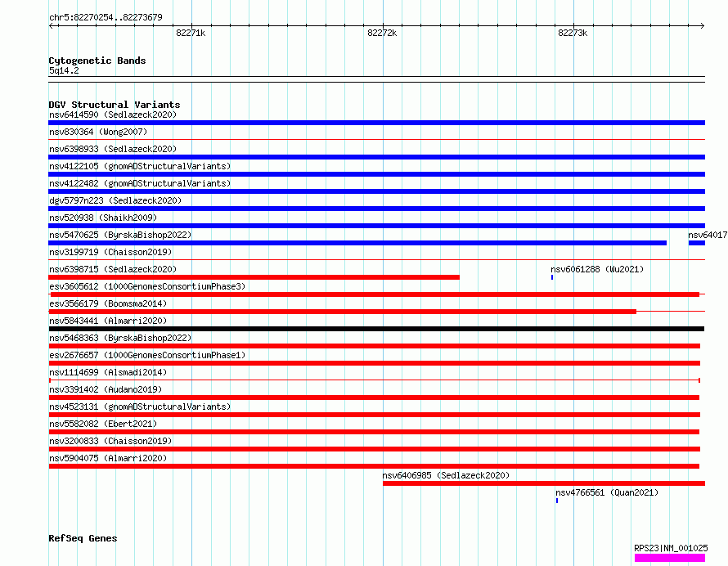Screen dimensions: 728x566
Task: Click nsv4523131 (gnomADStructuralVariants) label
Action: pyautogui.click(x=140, y=407)
